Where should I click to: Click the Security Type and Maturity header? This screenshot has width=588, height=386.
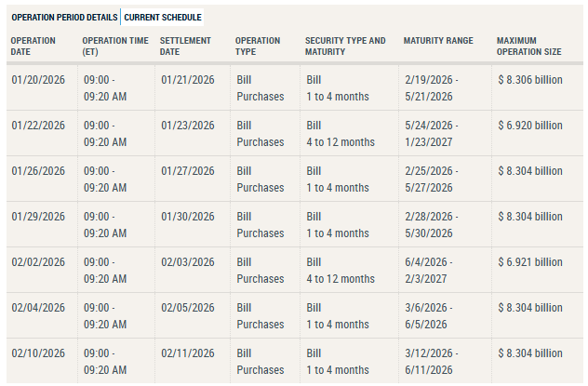[x=345, y=47]
